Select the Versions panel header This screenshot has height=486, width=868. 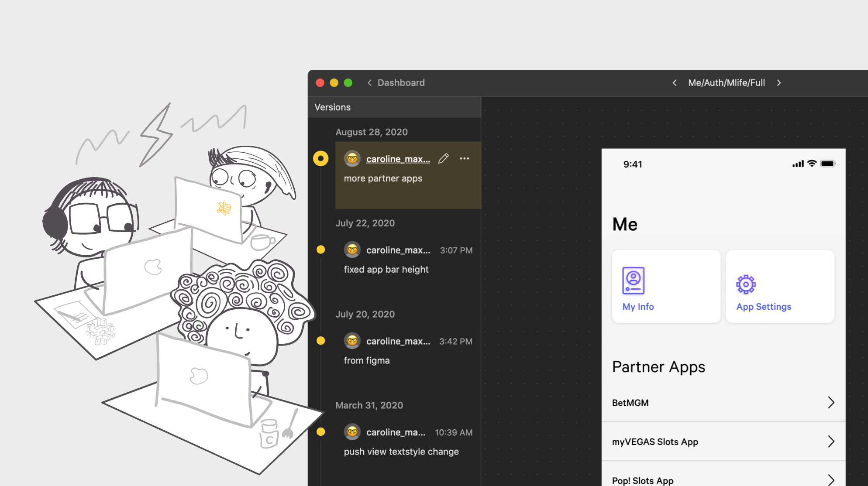(333, 107)
